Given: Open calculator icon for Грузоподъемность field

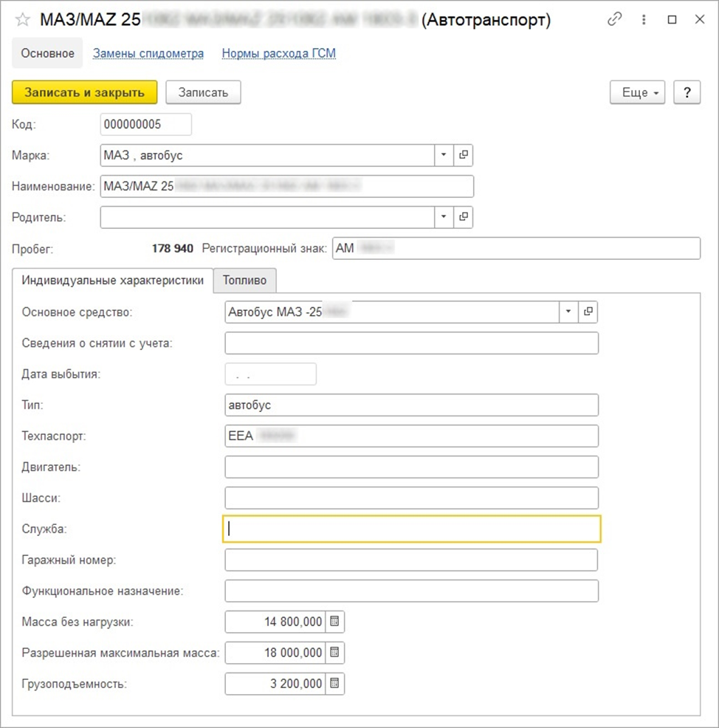Looking at the screenshot, I should (x=334, y=684).
